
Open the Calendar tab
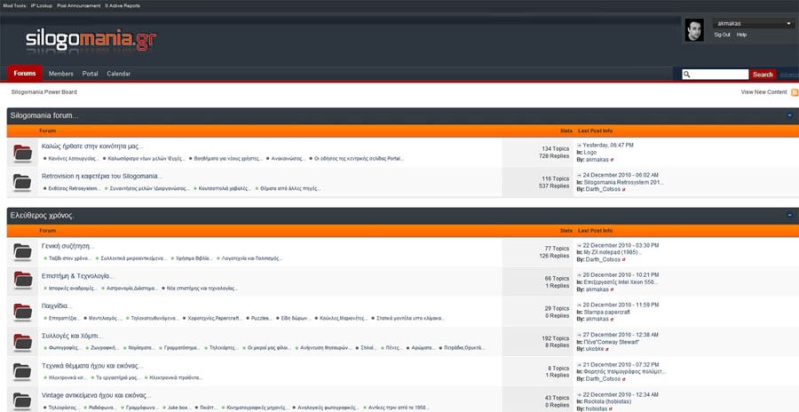tap(118, 74)
